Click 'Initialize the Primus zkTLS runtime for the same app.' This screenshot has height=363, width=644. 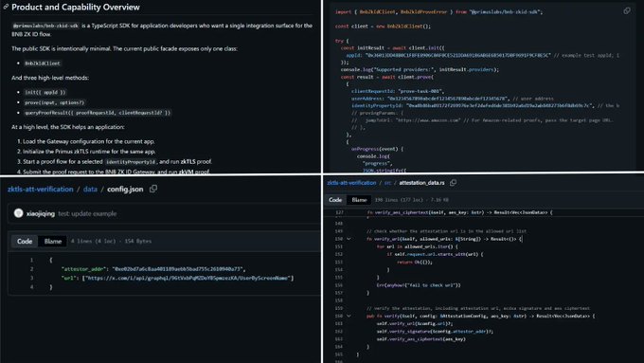[x=89, y=152]
